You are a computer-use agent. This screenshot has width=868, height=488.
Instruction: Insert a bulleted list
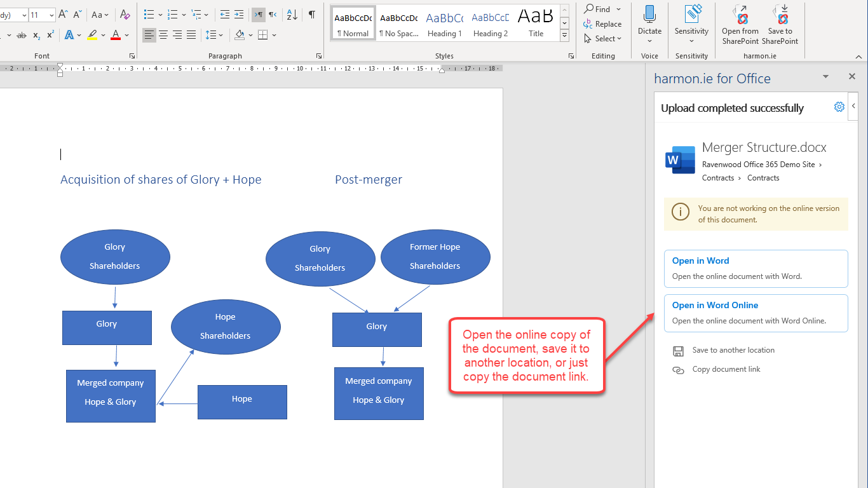click(x=149, y=14)
